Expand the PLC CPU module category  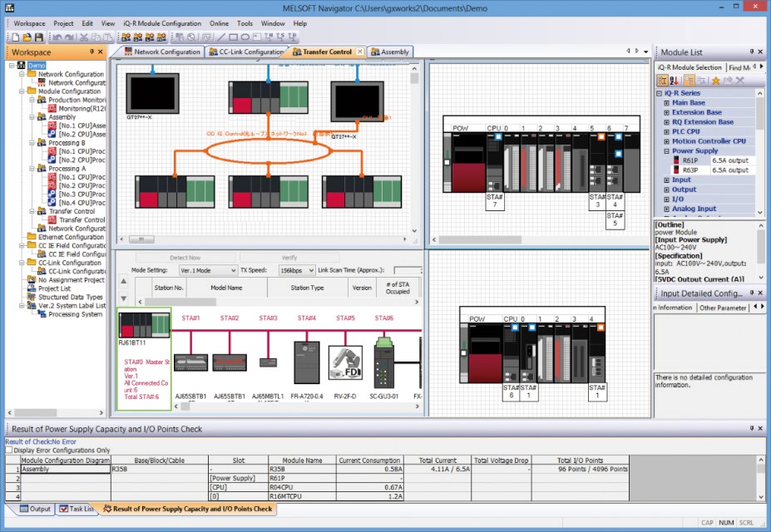pyautogui.click(x=667, y=131)
